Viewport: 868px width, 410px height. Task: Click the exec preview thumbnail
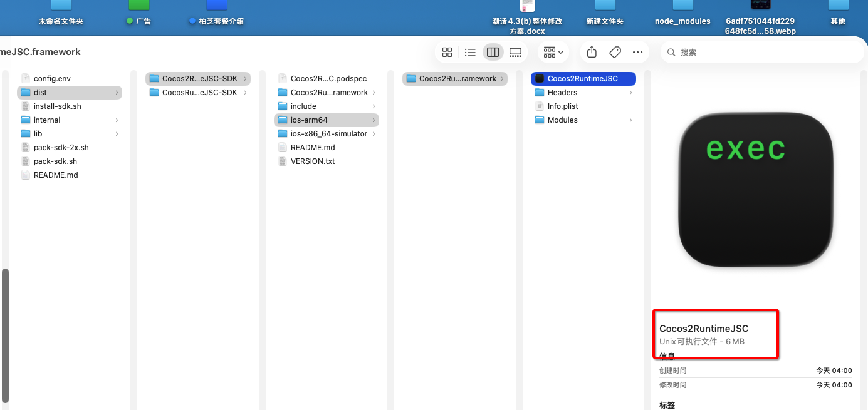coord(756,188)
